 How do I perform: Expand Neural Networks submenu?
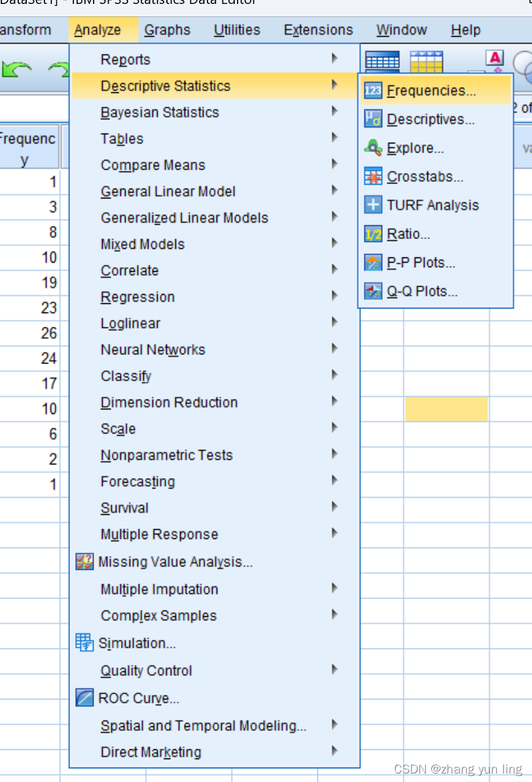point(215,350)
